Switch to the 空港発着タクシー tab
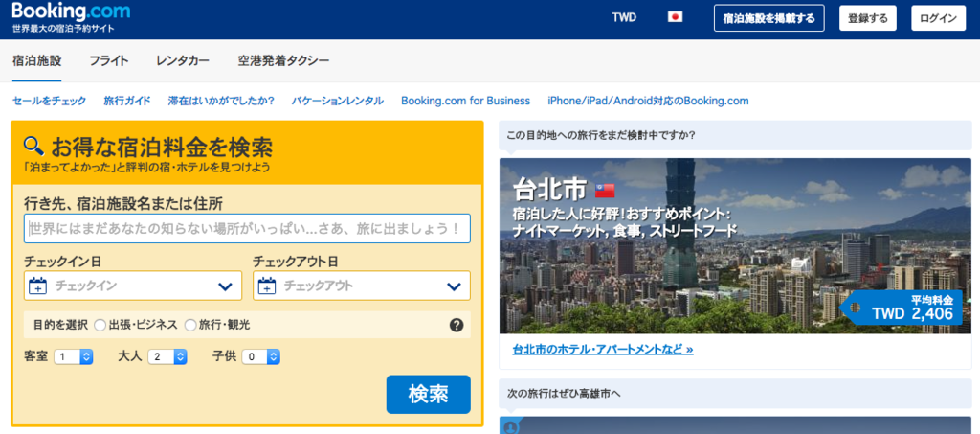 [x=283, y=60]
